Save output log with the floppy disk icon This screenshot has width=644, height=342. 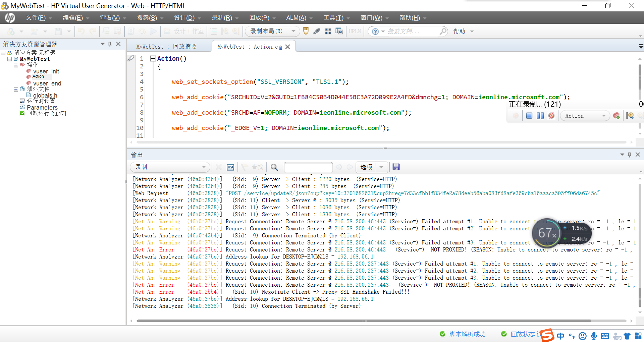tap(396, 167)
